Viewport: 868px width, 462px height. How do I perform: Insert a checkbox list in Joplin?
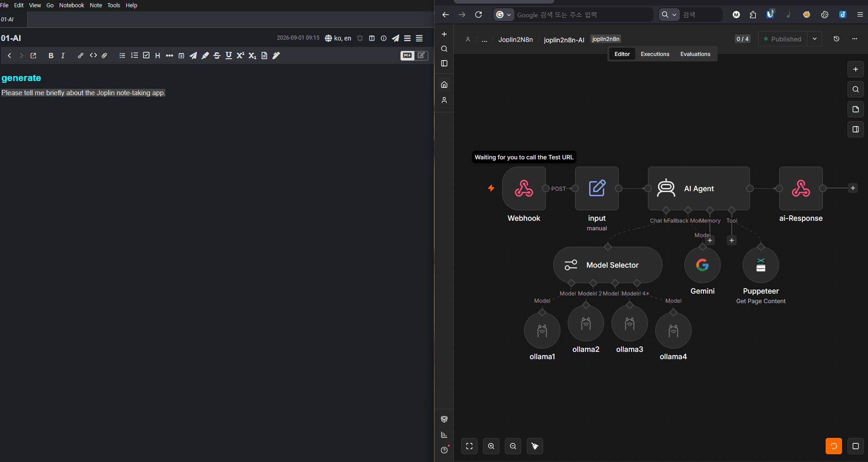(x=146, y=56)
